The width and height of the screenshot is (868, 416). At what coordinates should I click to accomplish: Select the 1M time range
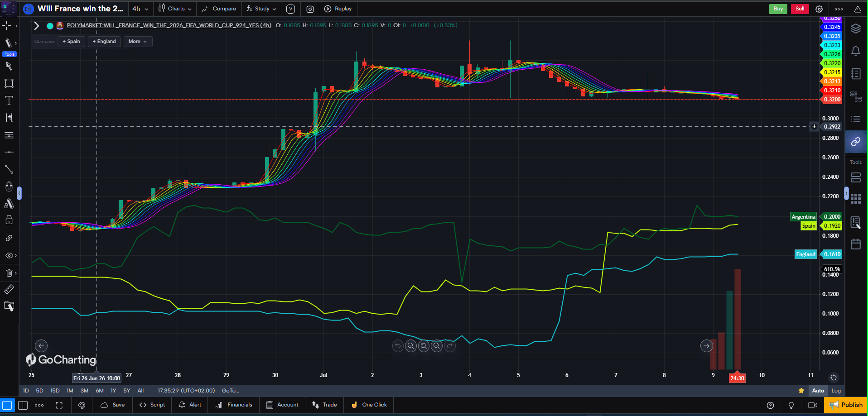pos(70,391)
